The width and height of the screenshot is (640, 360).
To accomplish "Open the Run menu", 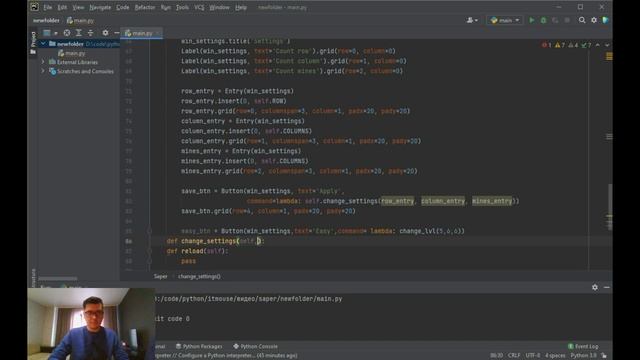I will click(166, 7).
